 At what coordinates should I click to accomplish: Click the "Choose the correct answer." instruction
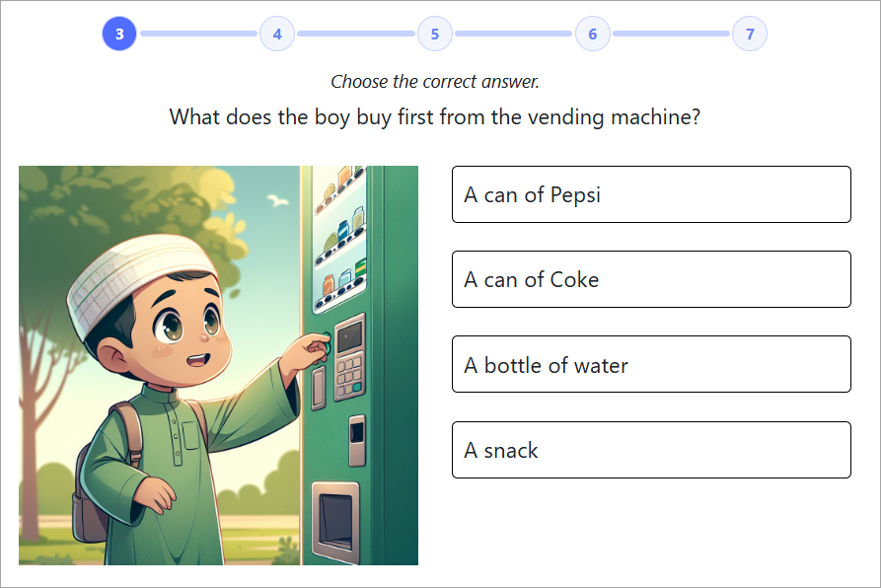(435, 82)
